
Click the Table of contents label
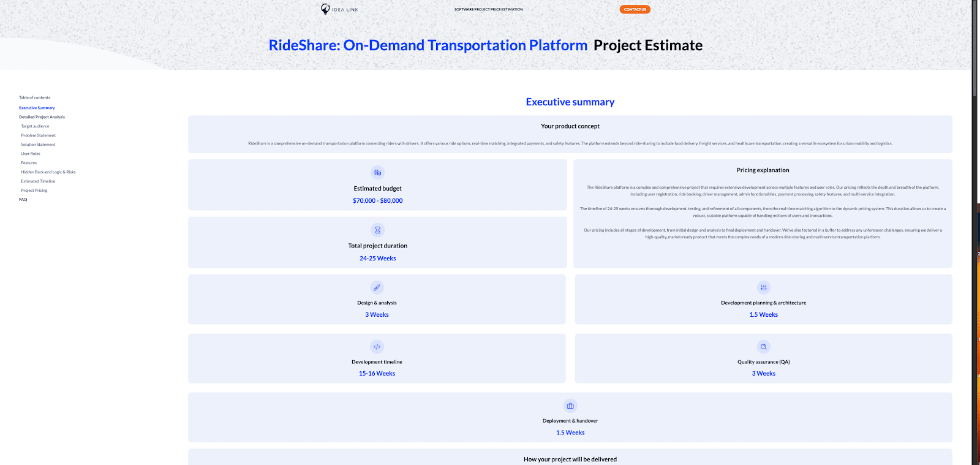[x=34, y=97]
